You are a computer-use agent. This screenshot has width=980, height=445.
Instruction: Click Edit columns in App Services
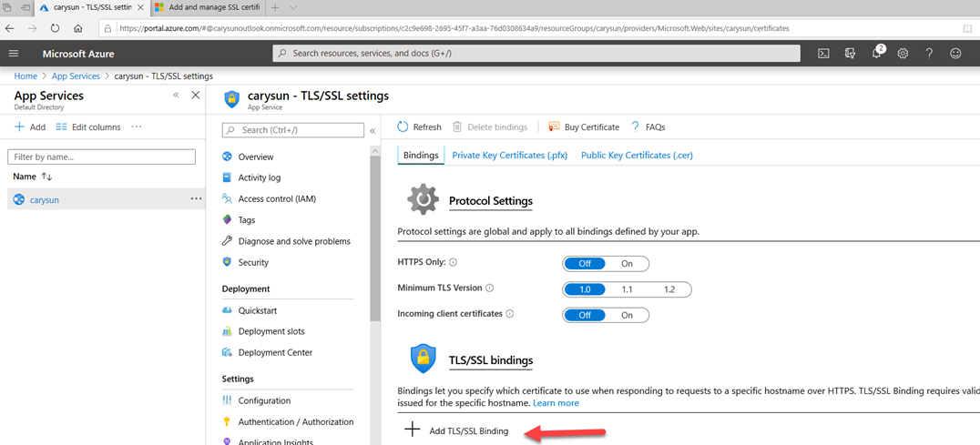point(88,126)
